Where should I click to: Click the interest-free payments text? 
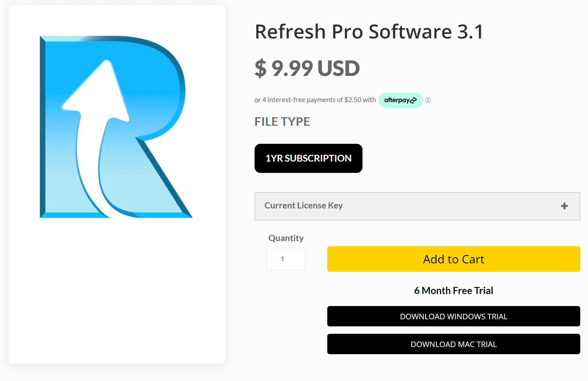click(x=315, y=100)
